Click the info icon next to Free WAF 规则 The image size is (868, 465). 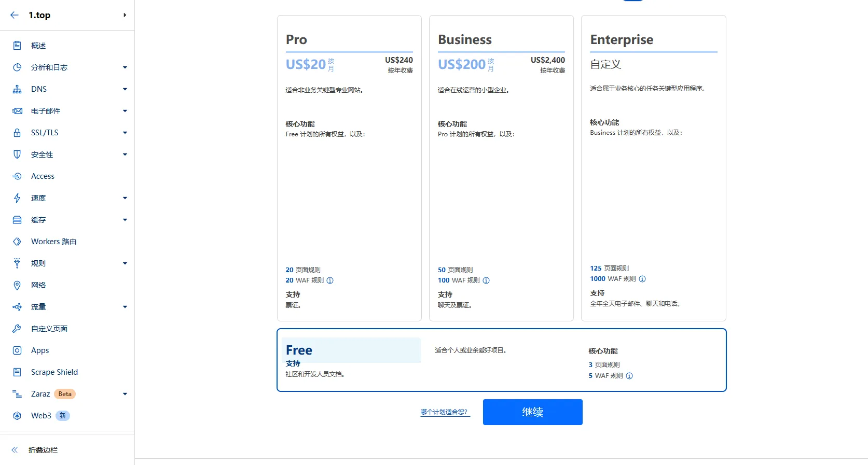pyautogui.click(x=629, y=376)
